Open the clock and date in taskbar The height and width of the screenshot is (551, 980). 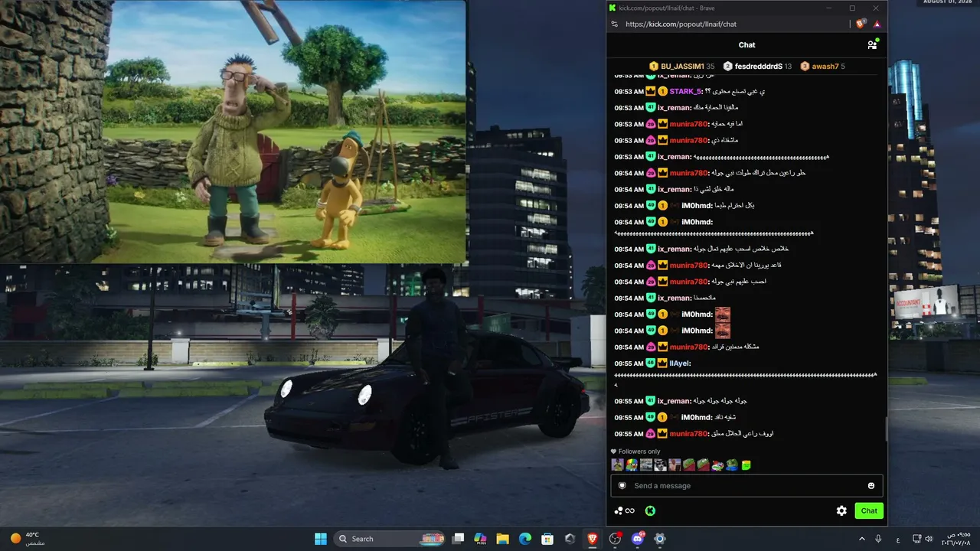tap(958, 539)
